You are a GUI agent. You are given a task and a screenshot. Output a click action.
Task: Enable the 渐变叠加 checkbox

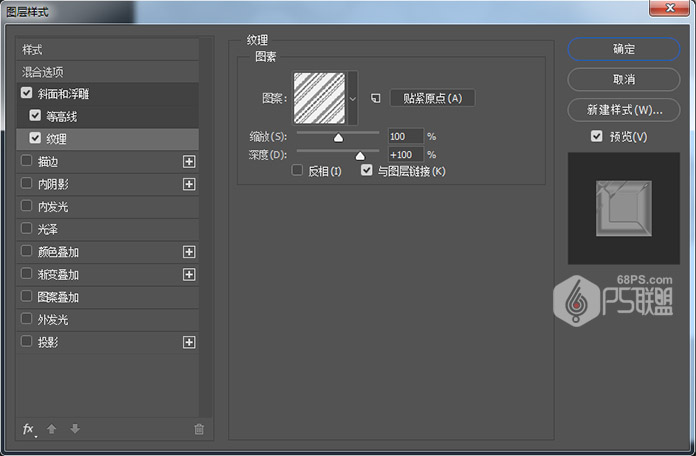(x=26, y=274)
